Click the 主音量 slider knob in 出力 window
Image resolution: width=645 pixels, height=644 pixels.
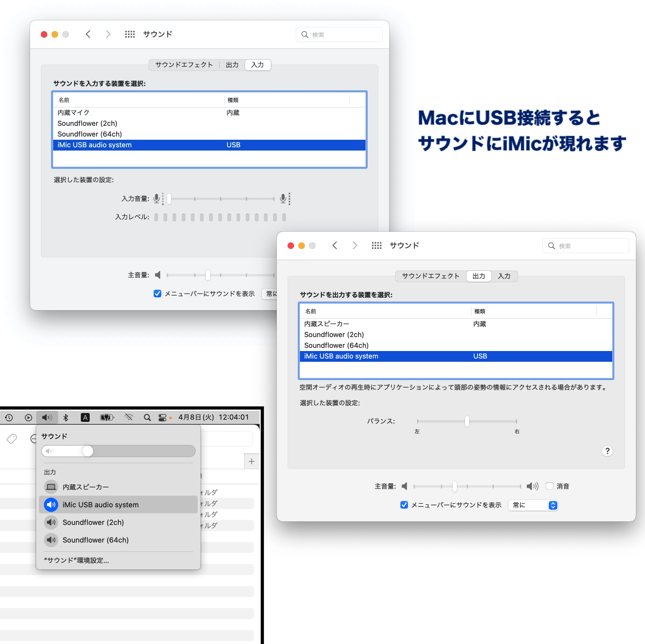pyautogui.click(x=455, y=486)
